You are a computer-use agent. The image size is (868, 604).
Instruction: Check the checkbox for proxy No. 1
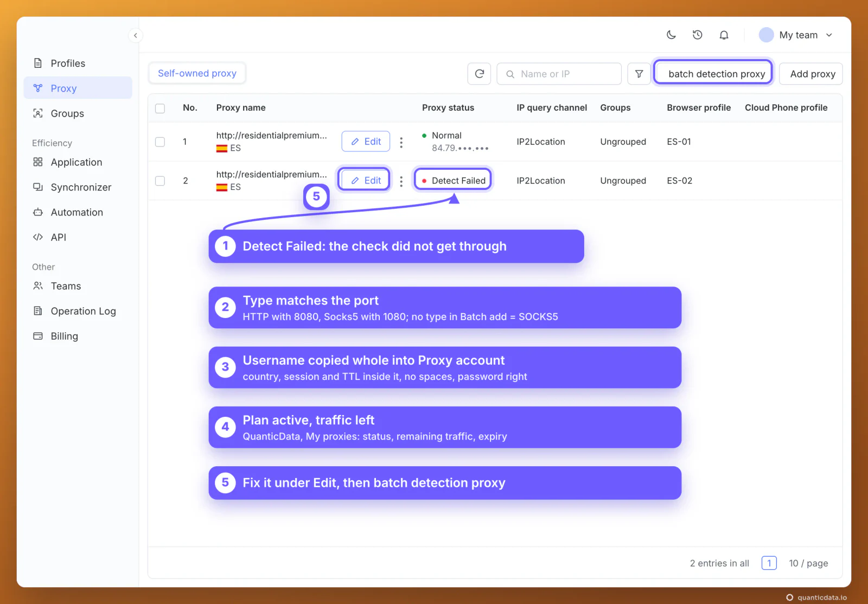click(160, 142)
